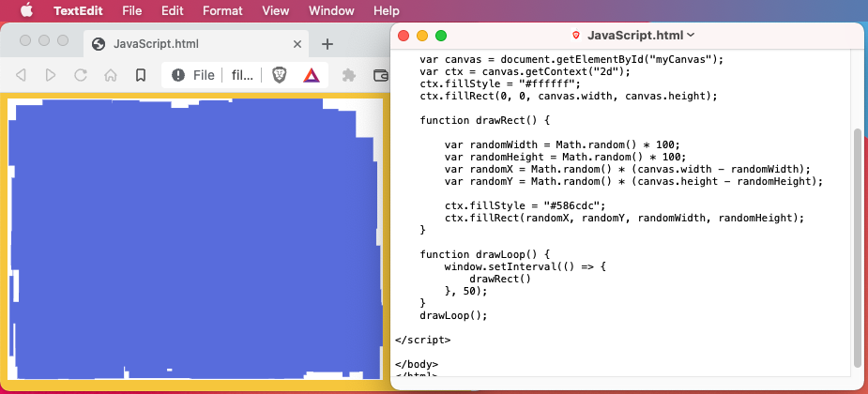The image size is (868, 394).
Task: Click the TextEdit document proxy icon
Action: tap(576, 36)
